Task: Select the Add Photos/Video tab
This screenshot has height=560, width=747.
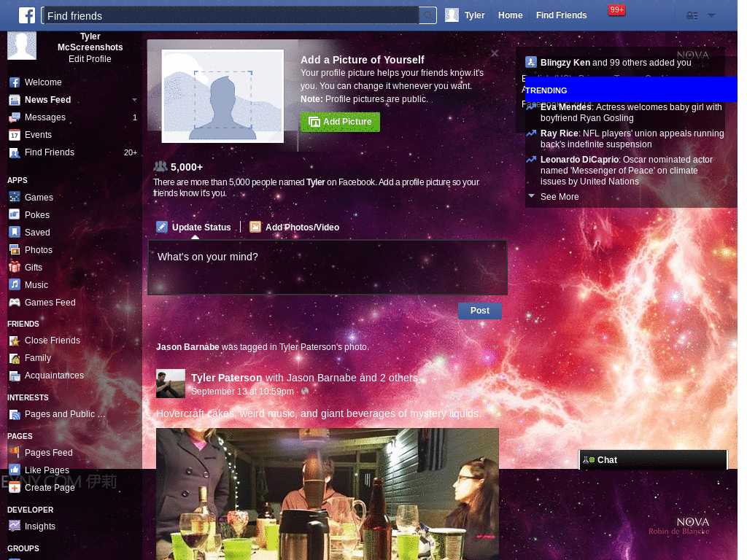Action: (x=295, y=227)
